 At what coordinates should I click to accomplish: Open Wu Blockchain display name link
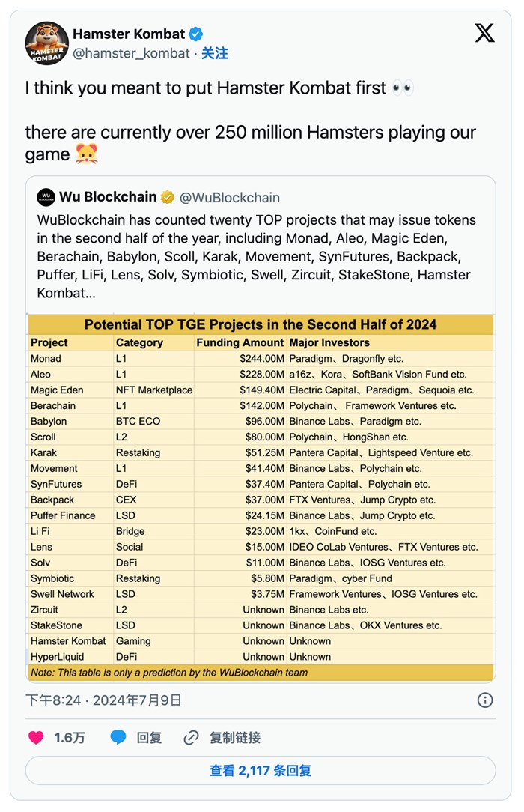tap(108, 197)
